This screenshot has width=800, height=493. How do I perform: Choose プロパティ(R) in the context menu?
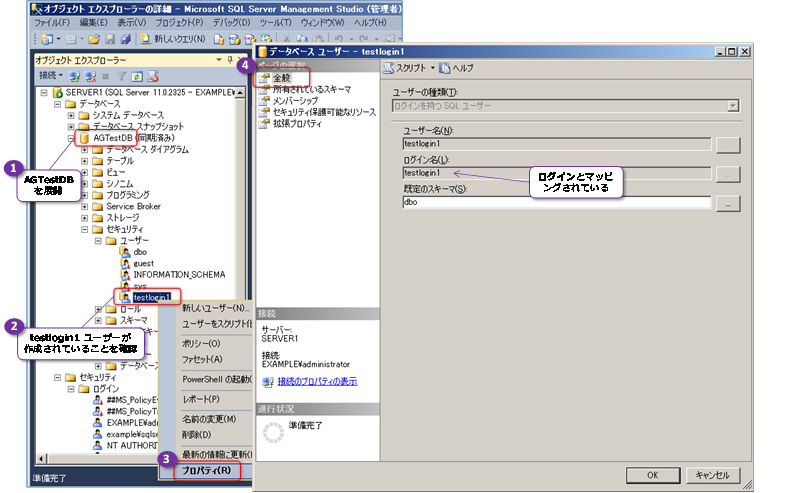click(x=207, y=471)
